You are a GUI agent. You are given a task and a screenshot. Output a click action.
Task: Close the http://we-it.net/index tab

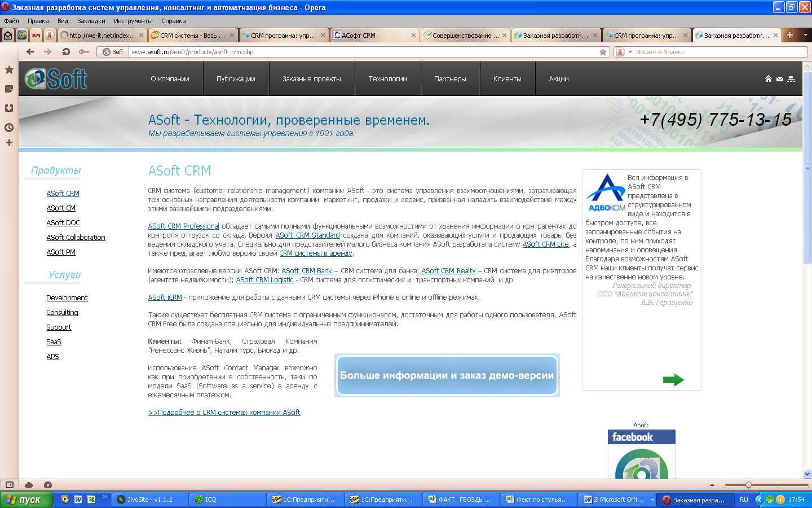pyautogui.click(x=141, y=35)
